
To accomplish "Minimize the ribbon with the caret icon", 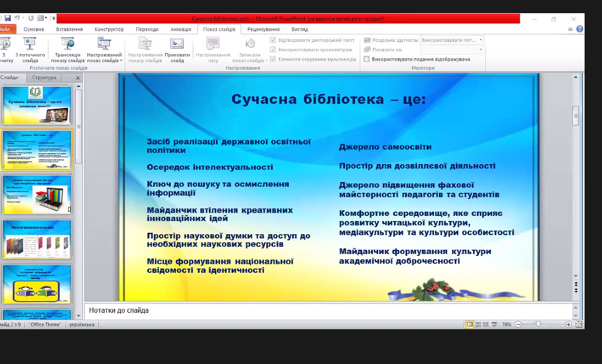I will click(570, 29).
